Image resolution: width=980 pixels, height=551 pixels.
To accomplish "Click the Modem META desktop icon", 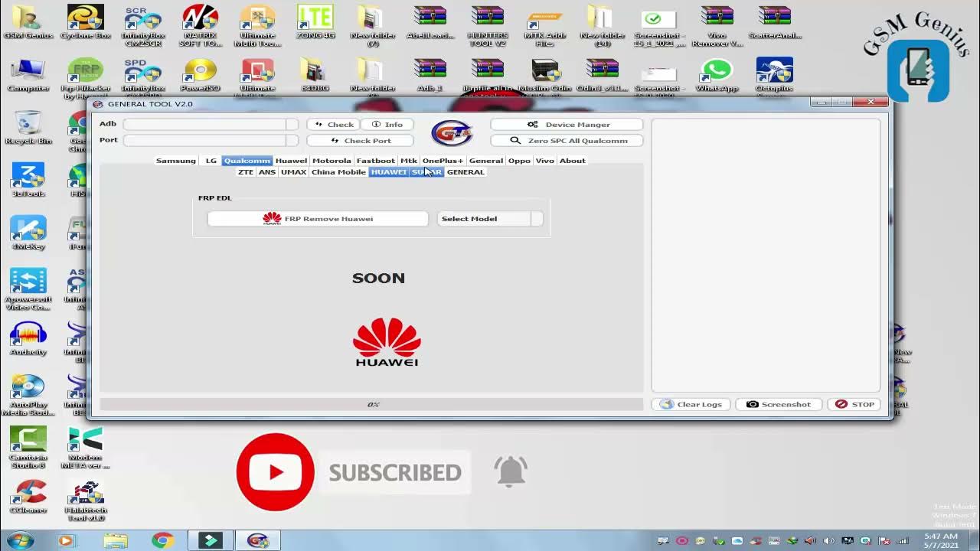I will tap(86, 448).
